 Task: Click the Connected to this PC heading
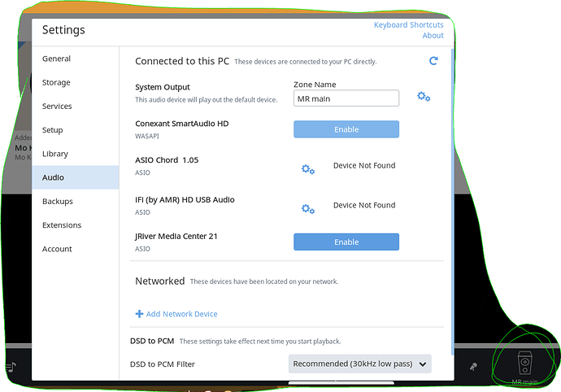coord(182,61)
